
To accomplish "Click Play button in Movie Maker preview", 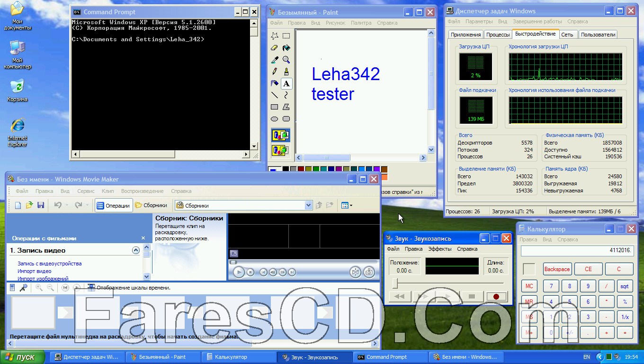I will pos(239,272).
